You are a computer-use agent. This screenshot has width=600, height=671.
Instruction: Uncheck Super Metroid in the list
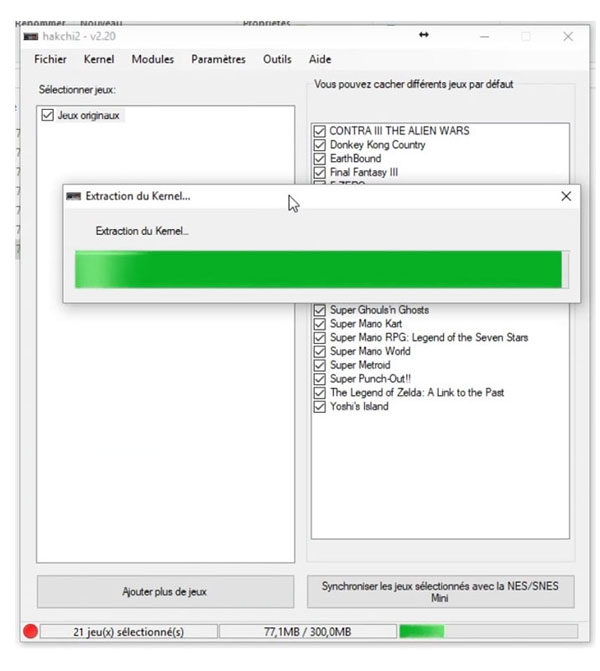click(x=320, y=366)
